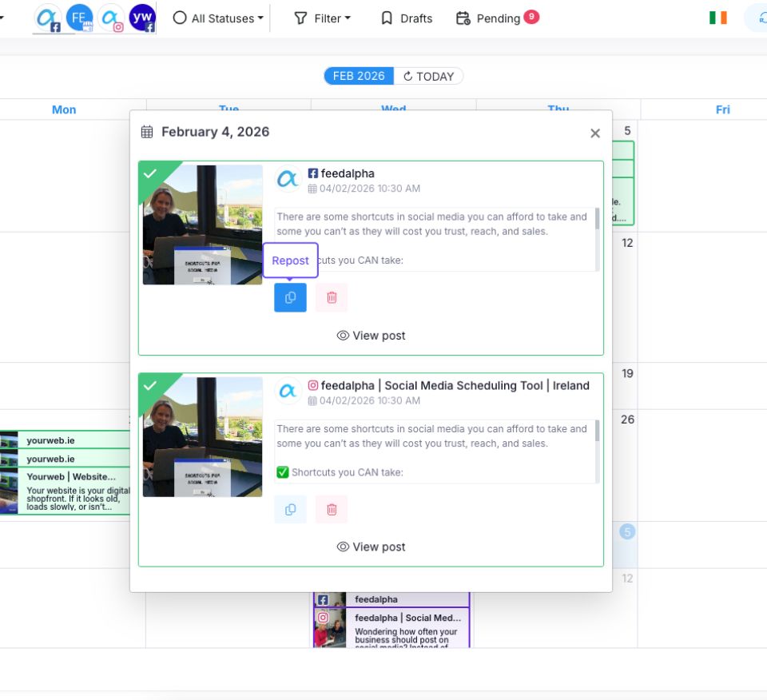This screenshot has width=767, height=700.
Task: View post for Instagram feedalpha entry
Action: coord(371,547)
